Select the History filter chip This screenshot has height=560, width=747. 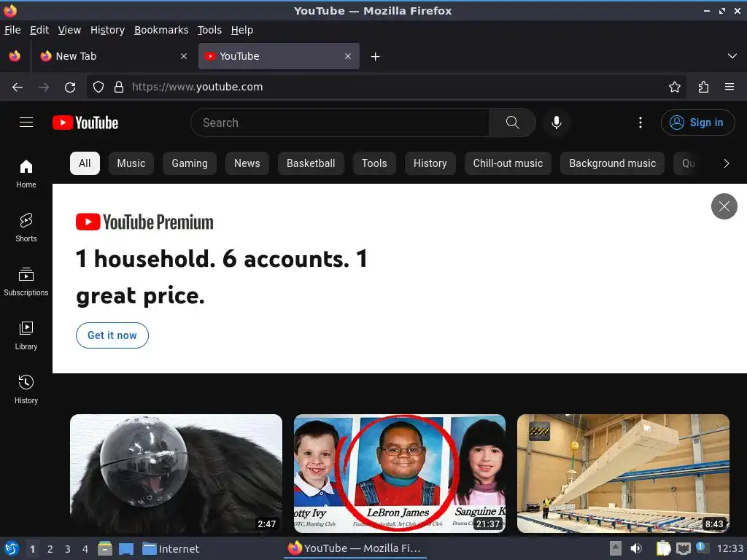coord(430,163)
